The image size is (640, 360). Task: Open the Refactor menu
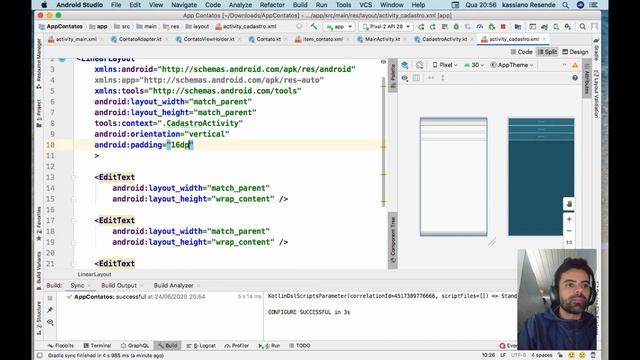[272, 5]
